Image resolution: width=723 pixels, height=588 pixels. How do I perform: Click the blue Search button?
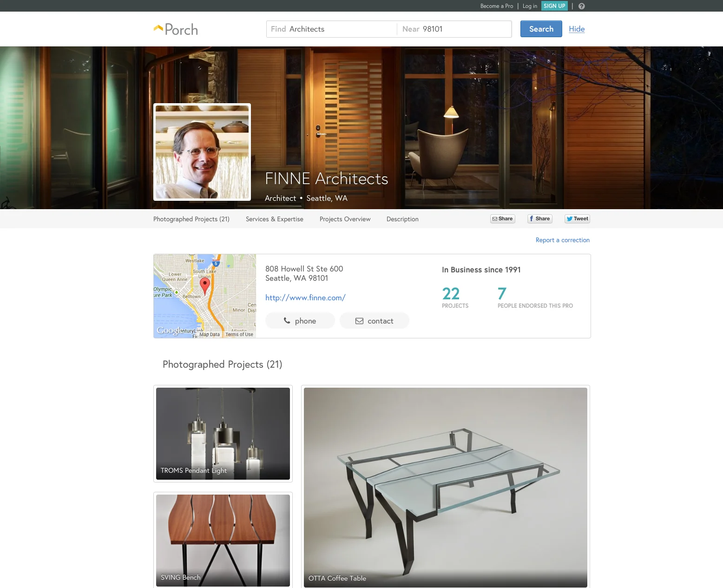[541, 29]
